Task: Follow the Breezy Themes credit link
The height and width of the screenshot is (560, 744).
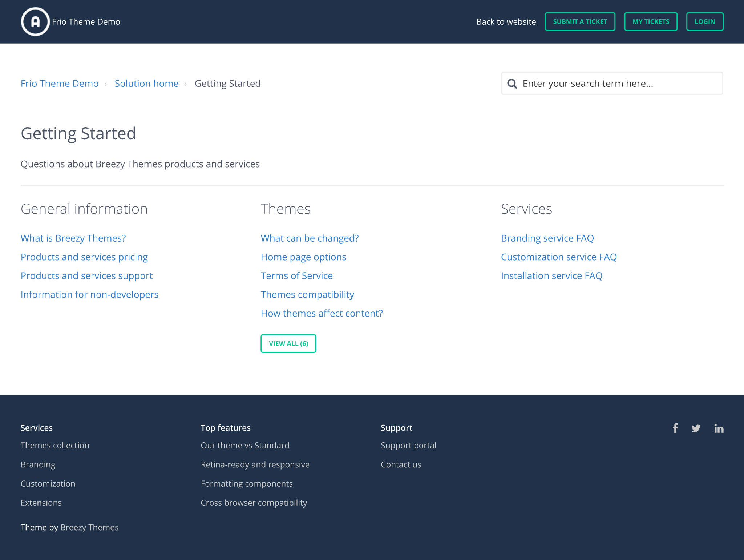Action: pos(89,527)
